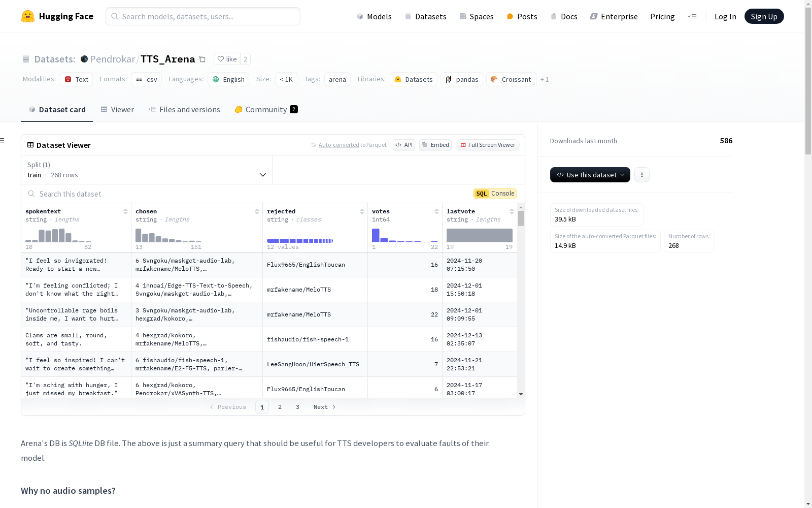
Task: Copy the dataset name with the copy icon
Action: [202, 59]
